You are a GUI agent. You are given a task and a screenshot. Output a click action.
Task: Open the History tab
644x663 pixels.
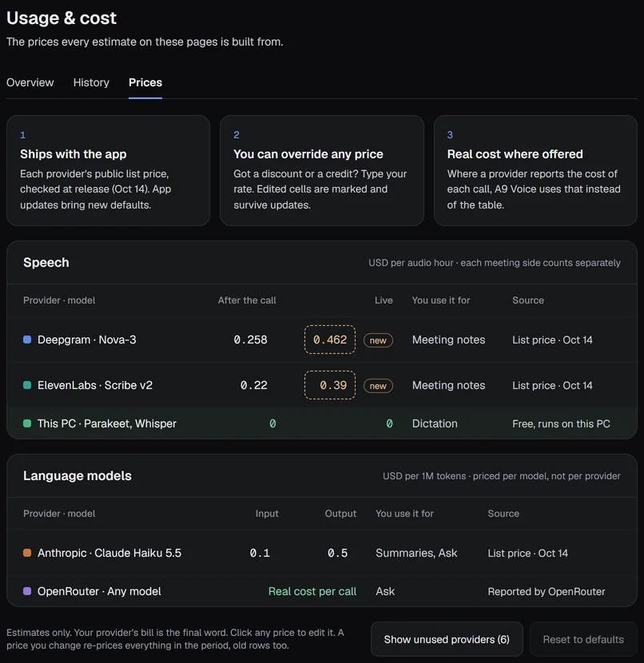click(91, 82)
